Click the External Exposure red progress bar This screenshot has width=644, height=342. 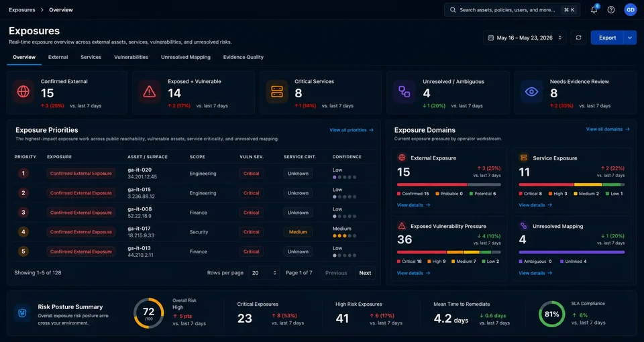click(432, 185)
